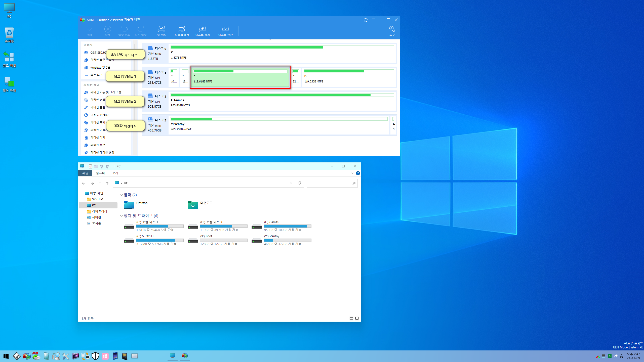Open the 파일 tab in Explorer
The image size is (644, 362).
point(85,173)
